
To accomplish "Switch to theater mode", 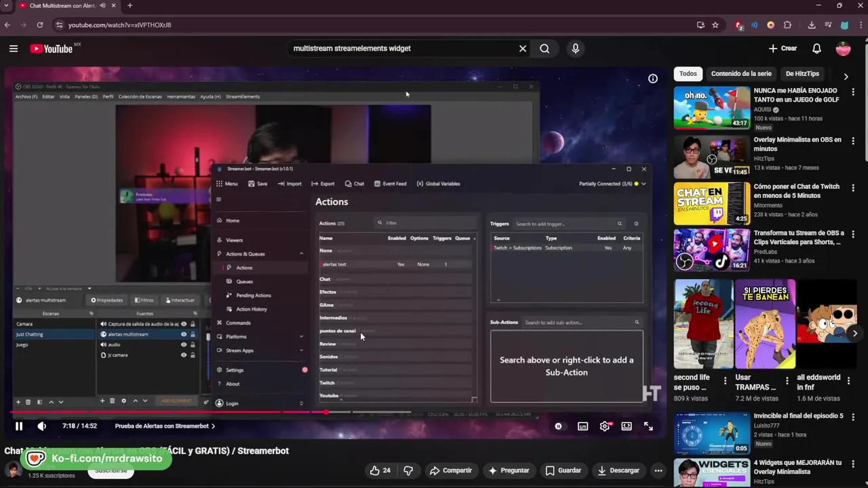I will [627, 426].
